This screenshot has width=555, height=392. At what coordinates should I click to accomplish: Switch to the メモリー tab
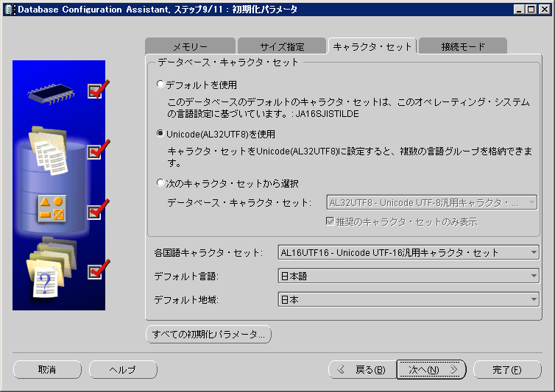coord(191,46)
